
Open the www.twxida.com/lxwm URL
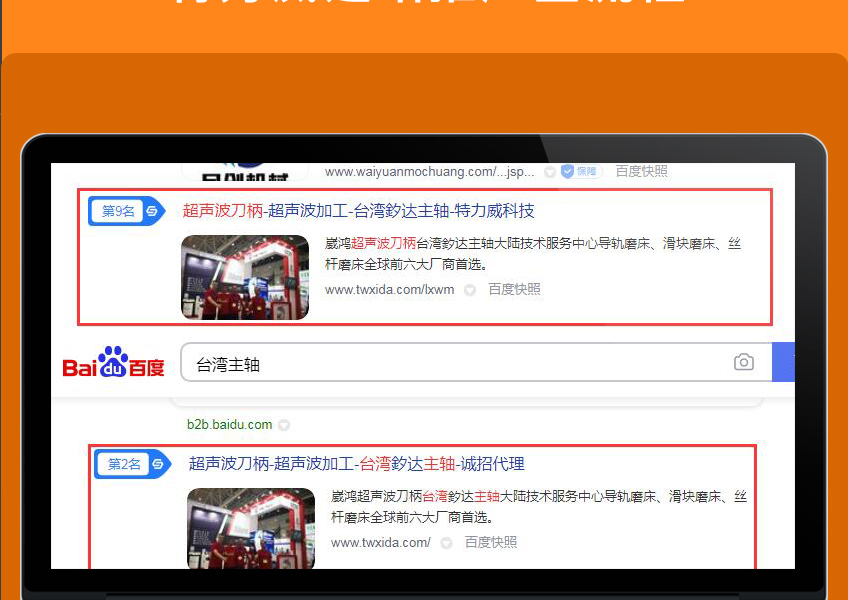click(x=389, y=289)
